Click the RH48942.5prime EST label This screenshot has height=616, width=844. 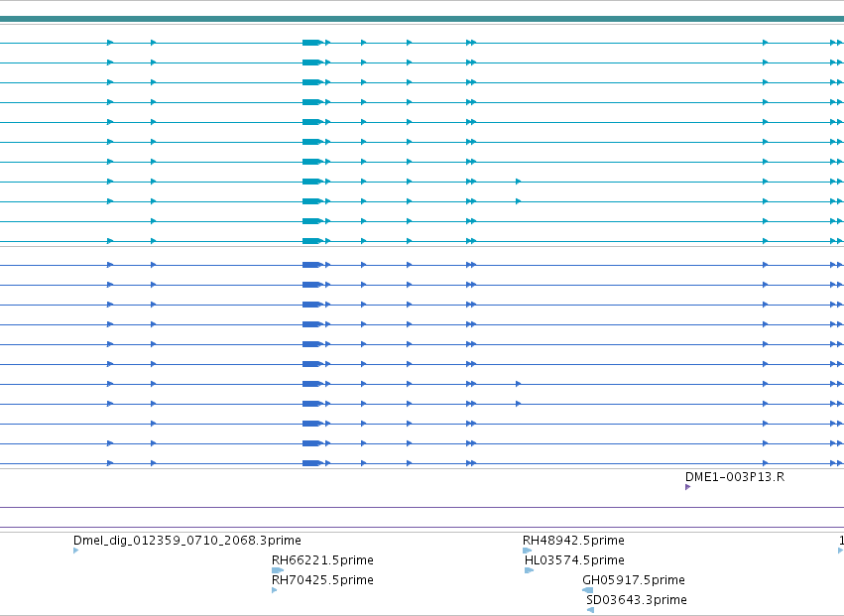point(573,540)
